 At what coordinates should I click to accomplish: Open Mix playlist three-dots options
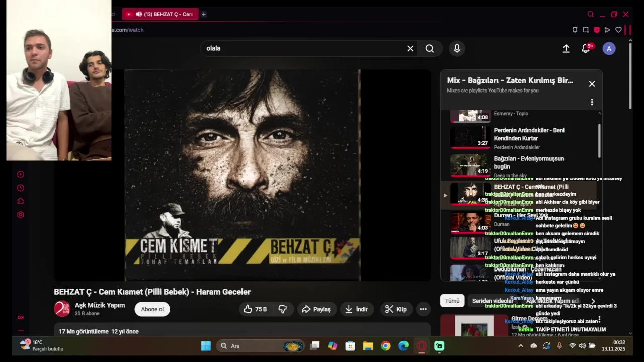tap(592, 102)
